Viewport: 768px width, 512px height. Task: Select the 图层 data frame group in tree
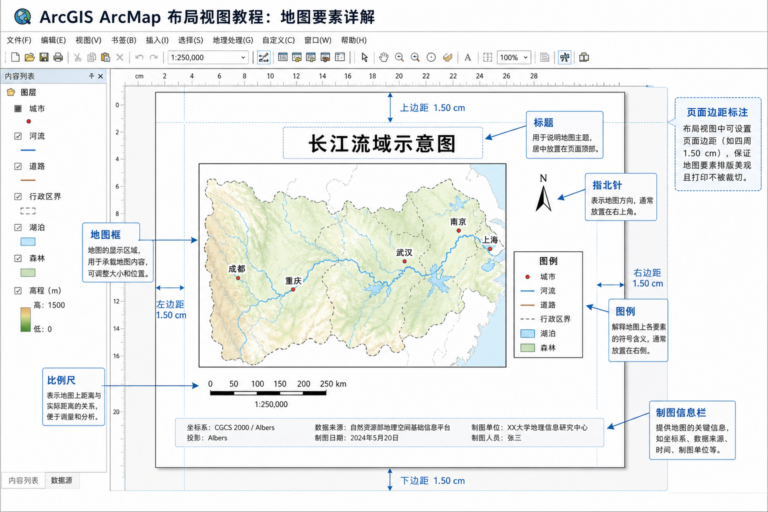point(28,92)
